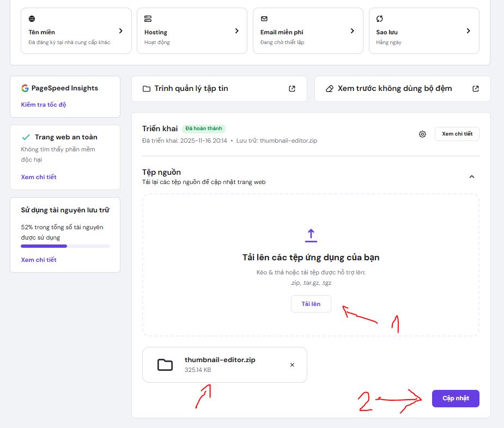Click the Cập nhật button
Viewport: 504px width, 428px height.
[x=456, y=398]
